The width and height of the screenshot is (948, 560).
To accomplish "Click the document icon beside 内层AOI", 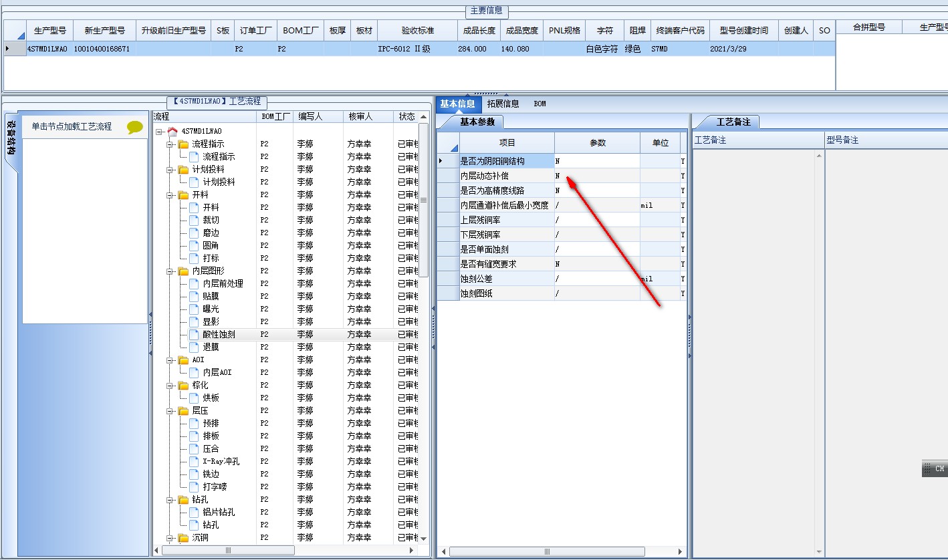I will pyautogui.click(x=194, y=372).
